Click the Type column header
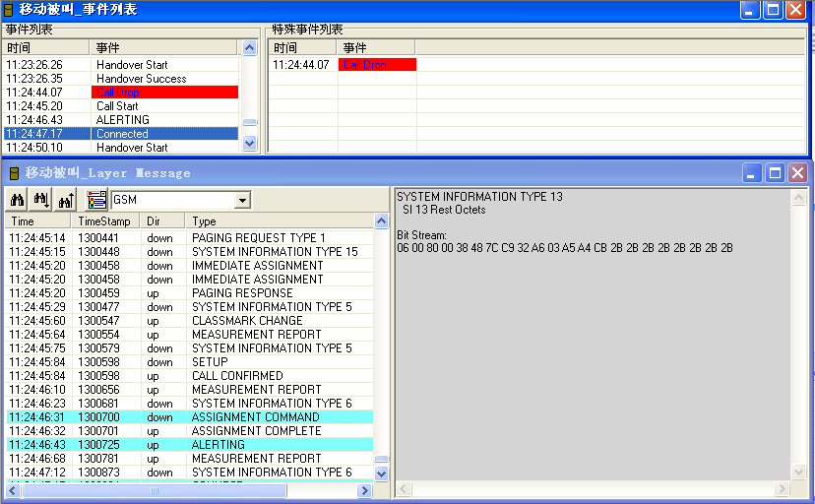Screen dimensions: 815x504 (x=280, y=221)
